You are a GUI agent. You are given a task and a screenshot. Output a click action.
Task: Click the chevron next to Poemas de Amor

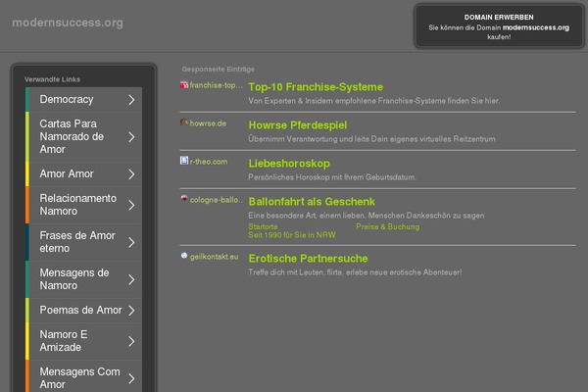tap(131, 311)
